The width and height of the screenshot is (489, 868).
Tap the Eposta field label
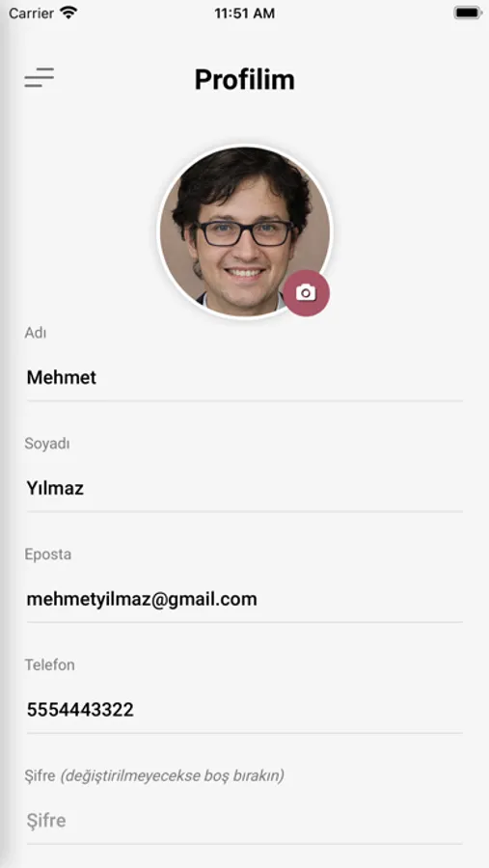[47, 555]
